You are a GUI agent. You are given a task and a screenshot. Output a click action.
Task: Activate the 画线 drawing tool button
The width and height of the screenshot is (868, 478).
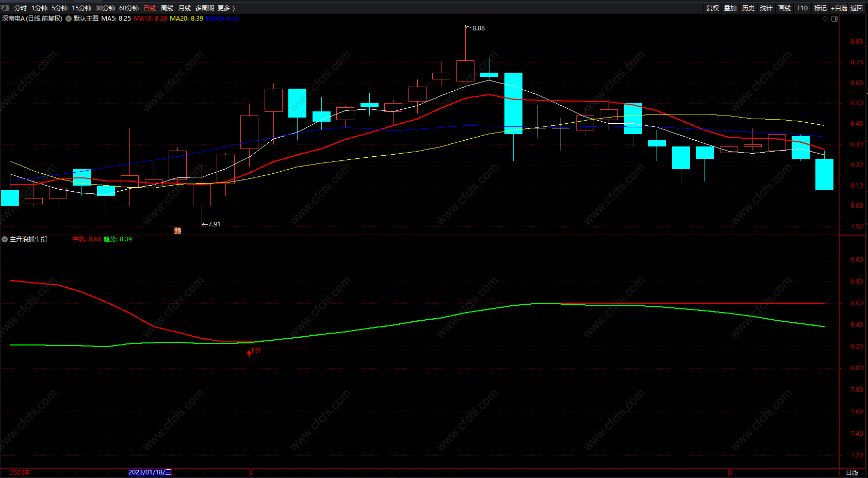pos(784,8)
